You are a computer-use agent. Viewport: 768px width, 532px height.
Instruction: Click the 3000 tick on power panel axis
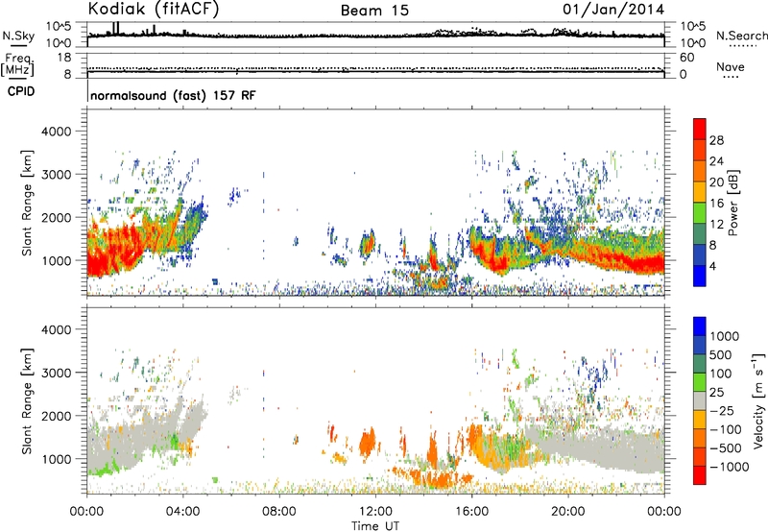click(x=56, y=175)
